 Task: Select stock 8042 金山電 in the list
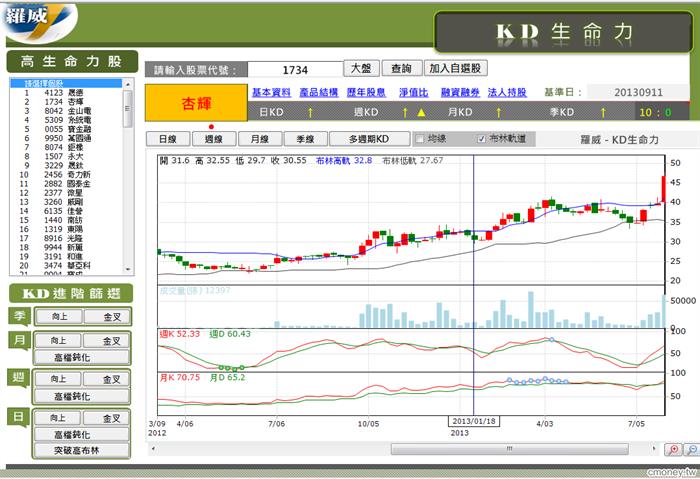point(66,111)
